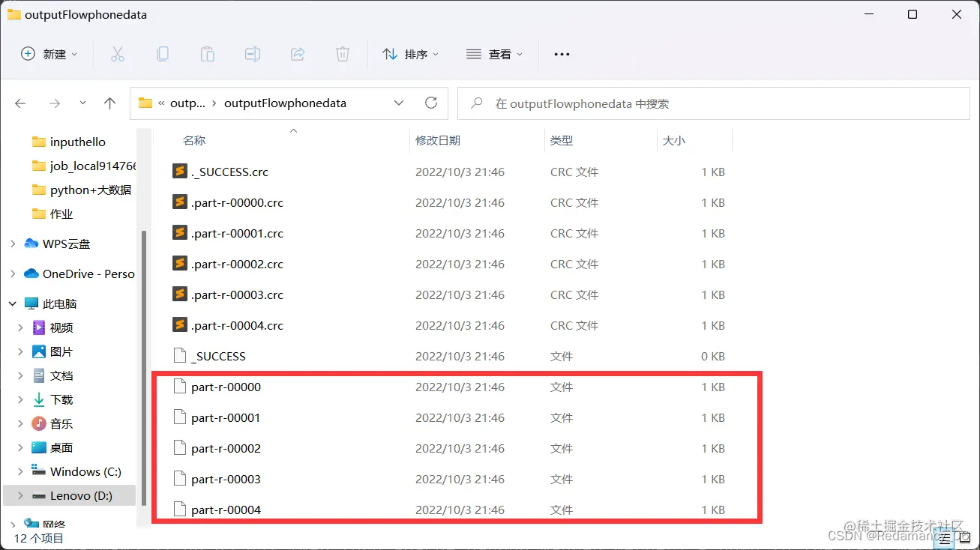The image size is (980, 550).
Task: Open 视频 video library icon
Action: pos(39,327)
